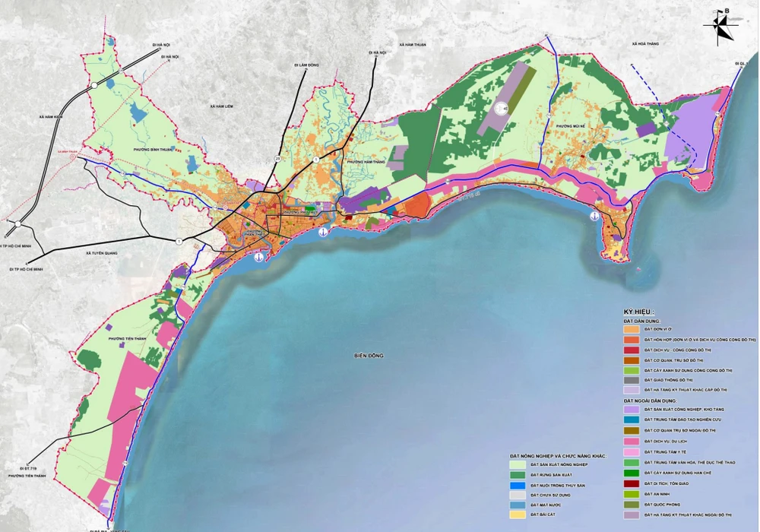760x532 pixels.
Task: Pick the blue Đất nuôi trồng thủy sản swatch
Action: click(x=520, y=484)
